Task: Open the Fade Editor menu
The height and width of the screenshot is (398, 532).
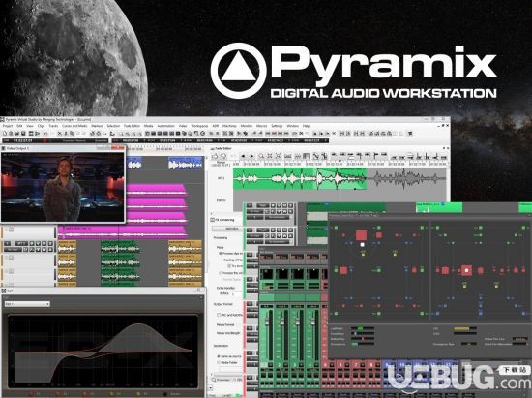Action: (x=132, y=126)
